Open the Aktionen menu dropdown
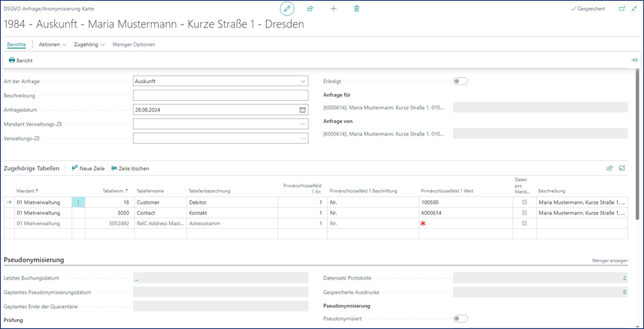 coord(52,44)
